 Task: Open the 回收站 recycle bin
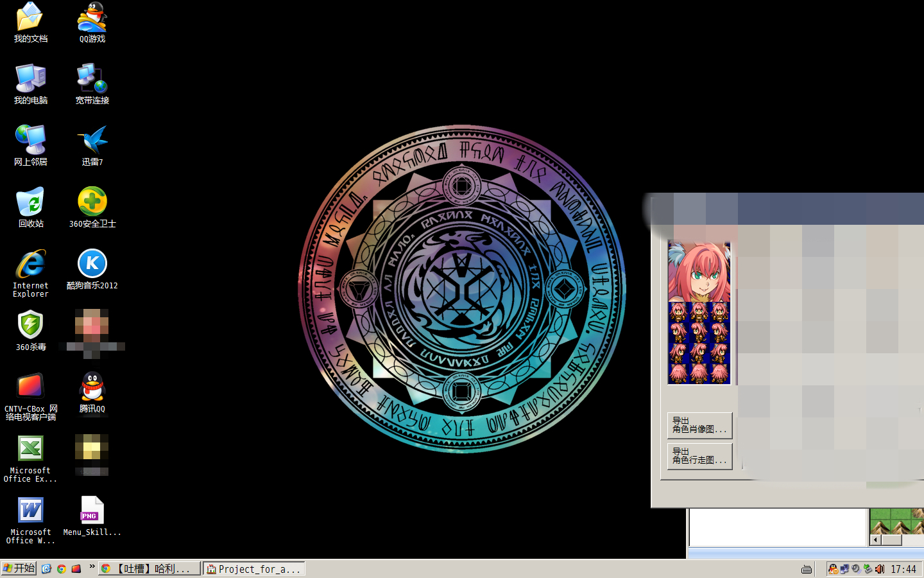pos(30,207)
